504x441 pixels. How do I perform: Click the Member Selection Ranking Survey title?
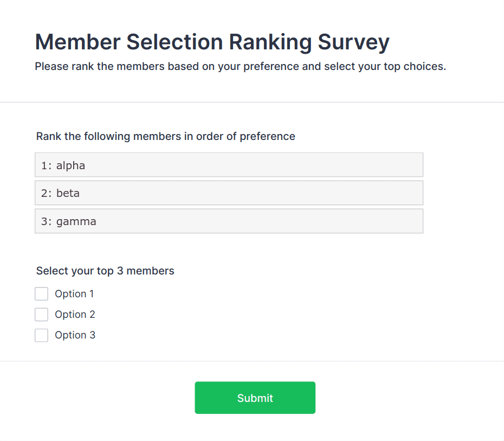coord(212,42)
